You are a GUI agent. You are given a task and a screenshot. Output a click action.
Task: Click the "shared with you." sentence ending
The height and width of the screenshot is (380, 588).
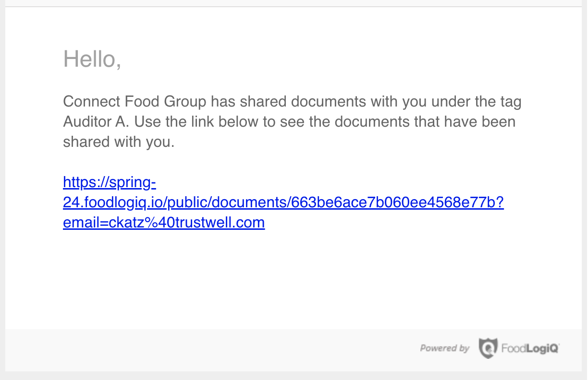[x=119, y=142]
